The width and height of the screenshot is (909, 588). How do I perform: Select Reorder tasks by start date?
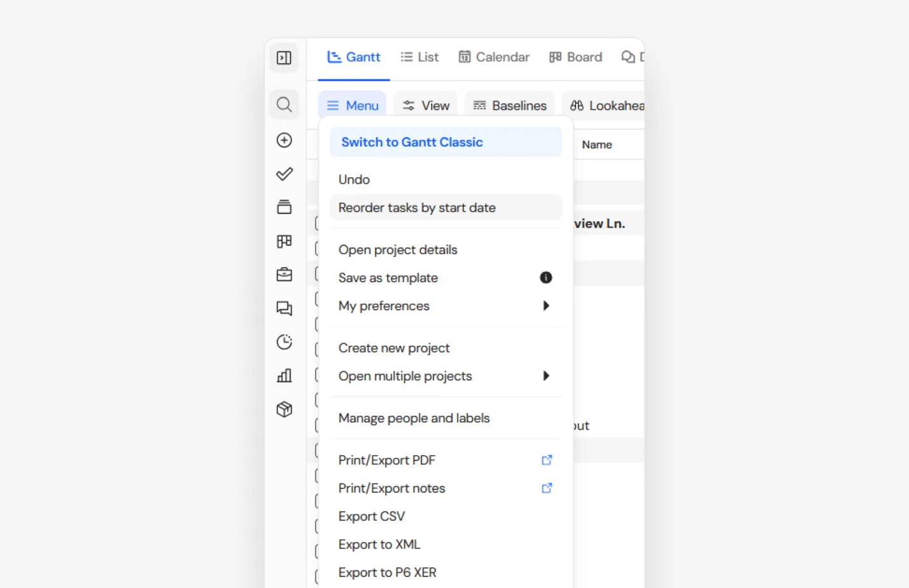[x=446, y=208]
